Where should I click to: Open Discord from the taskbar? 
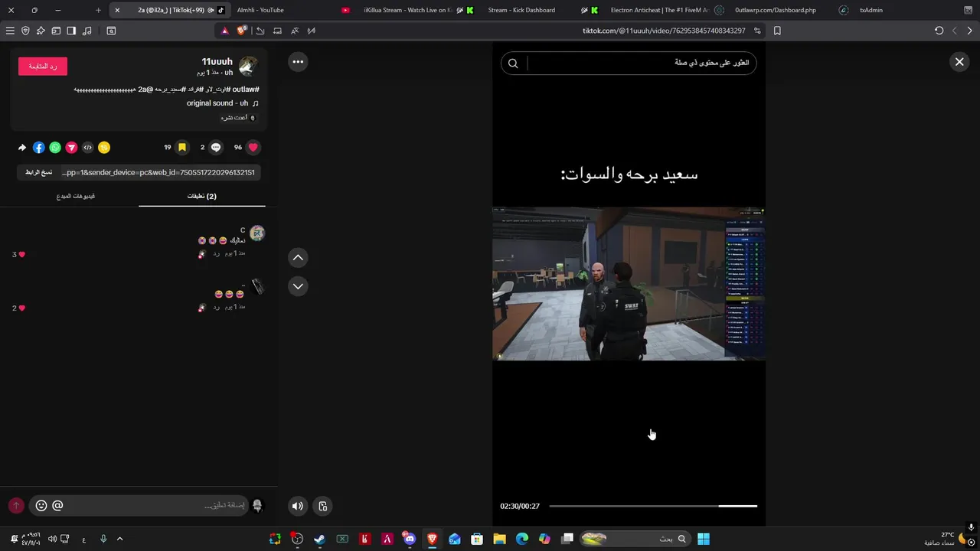pos(410,539)
